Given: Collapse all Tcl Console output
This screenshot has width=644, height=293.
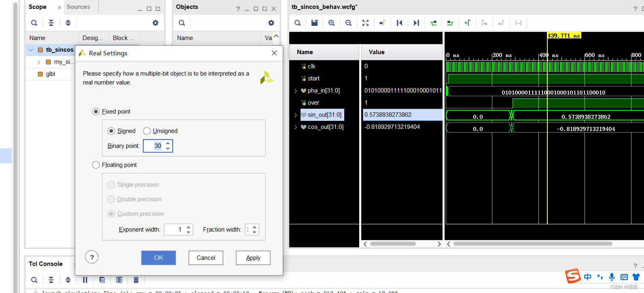Looking at the screenshot, I should [51, 280].
